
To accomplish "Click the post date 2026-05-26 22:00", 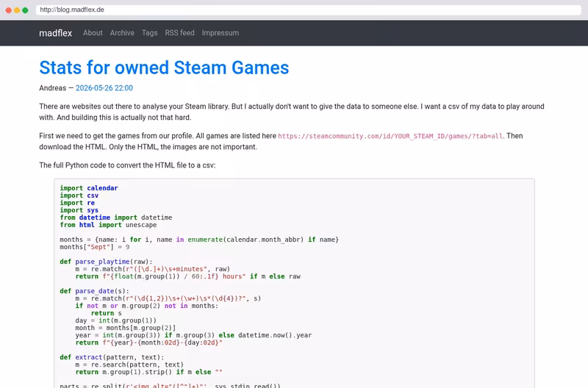I will point(104,88).
